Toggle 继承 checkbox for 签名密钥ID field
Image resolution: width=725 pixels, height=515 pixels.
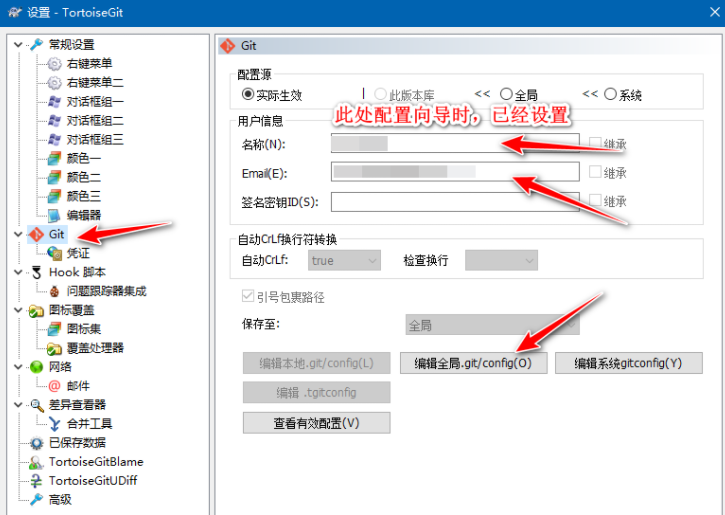[595, 200]
